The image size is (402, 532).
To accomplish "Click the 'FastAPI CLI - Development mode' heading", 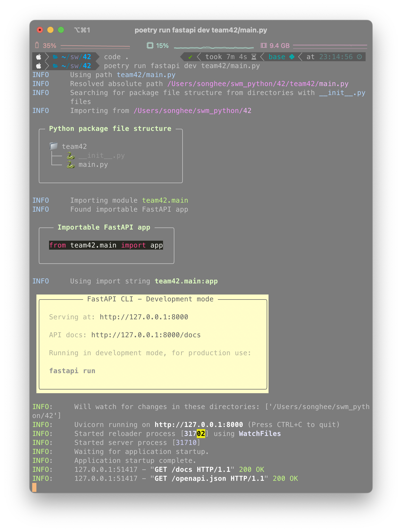I will 150,299.
